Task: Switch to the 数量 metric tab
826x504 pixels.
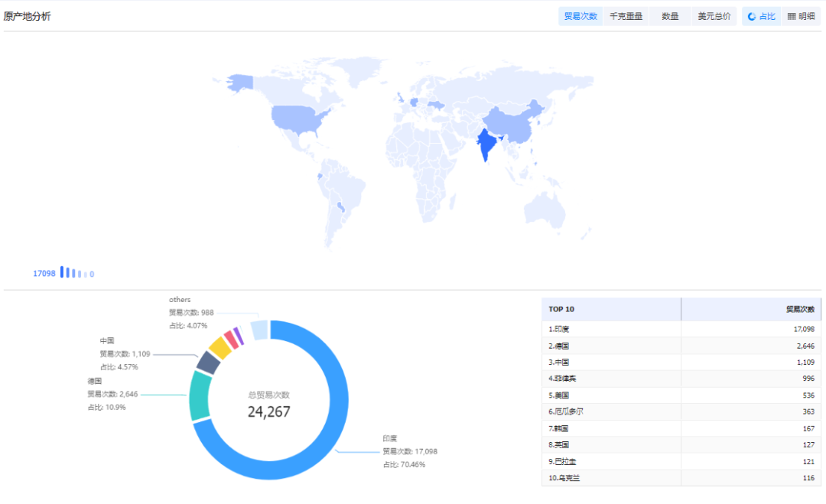Action: (x=670, y=16)
